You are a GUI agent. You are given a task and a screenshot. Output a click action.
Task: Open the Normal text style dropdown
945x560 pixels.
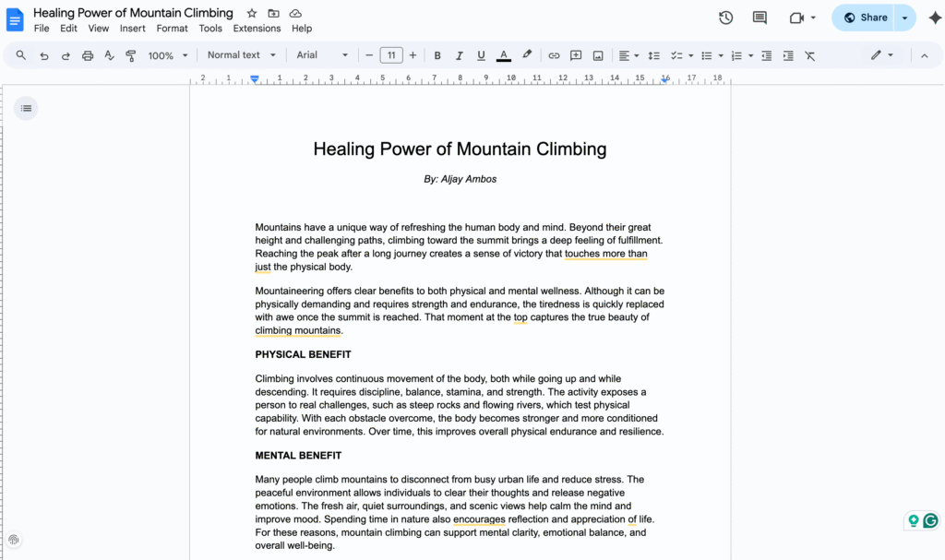point(241,54)
